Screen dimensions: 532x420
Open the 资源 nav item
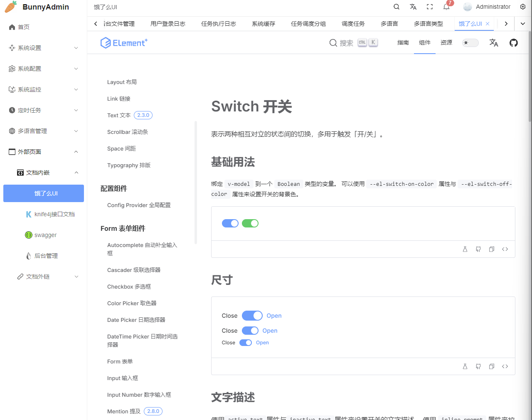(x=446, y=42)
